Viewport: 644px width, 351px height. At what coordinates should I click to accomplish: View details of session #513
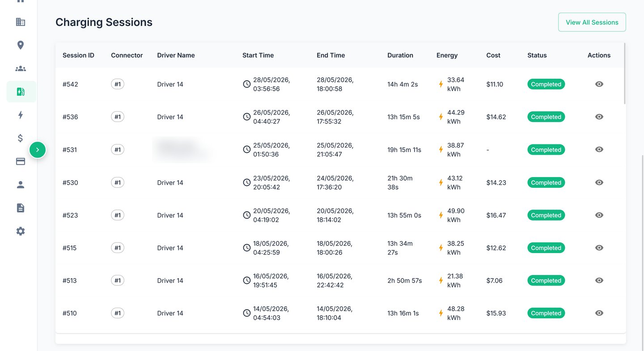599,280
